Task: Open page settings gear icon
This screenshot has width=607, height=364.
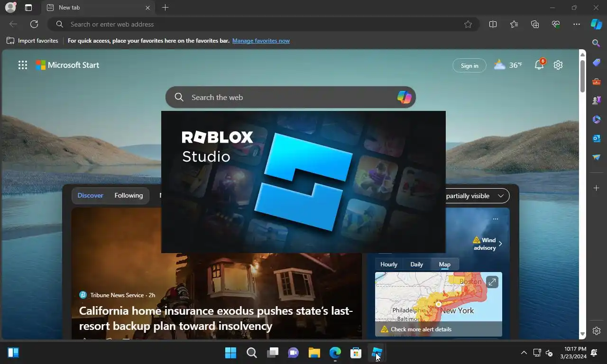Action: click(558, 65)
